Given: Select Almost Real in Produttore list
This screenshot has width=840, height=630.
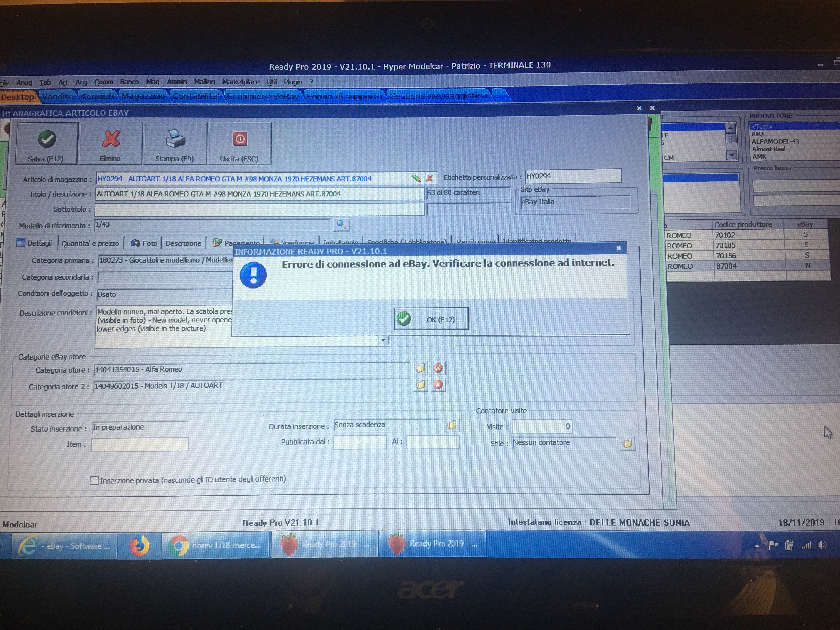Looking at the screenshot, I should [769, 149].
